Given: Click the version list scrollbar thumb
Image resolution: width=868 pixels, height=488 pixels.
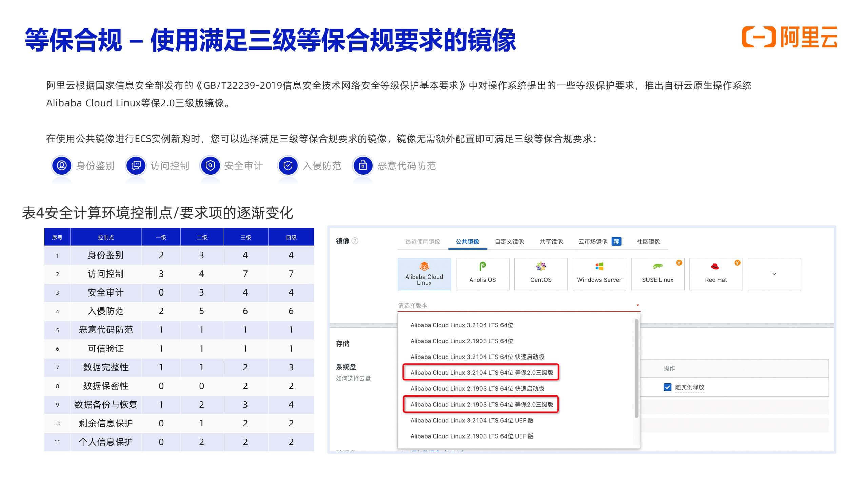Looking at the screenshot, I should pyautogui.click(x=636, y=368).
